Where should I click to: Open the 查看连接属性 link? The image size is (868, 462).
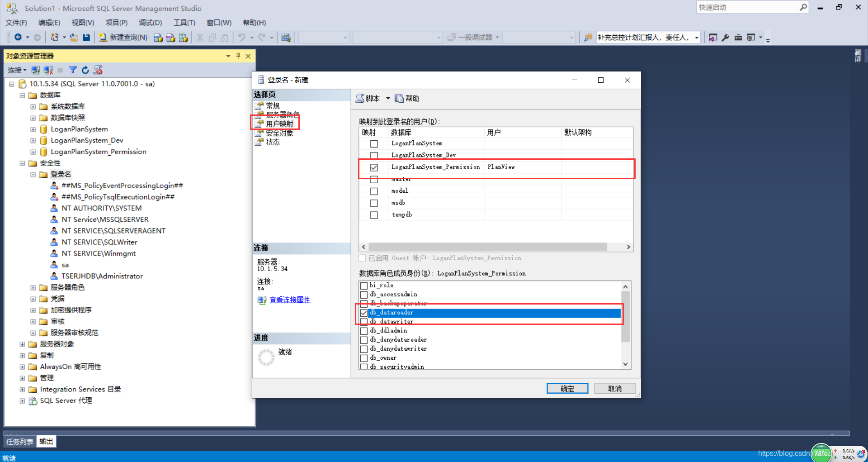click(290, 300)
